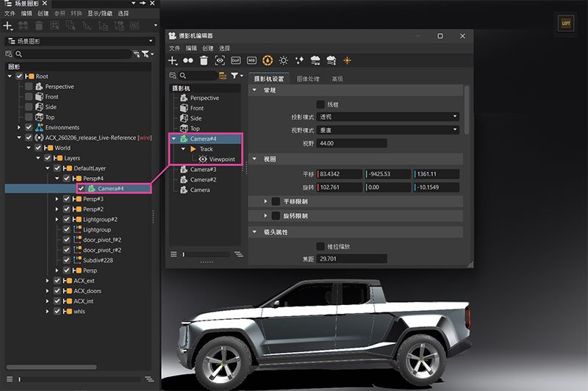Click the 视野 value field 44.00
588x391 pixels.
(352, 143)
